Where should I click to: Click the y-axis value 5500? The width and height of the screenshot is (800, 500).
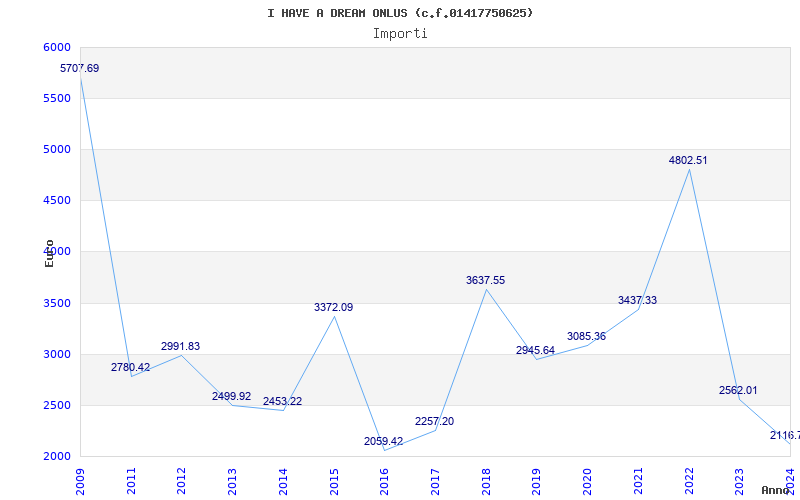(57, 98)
